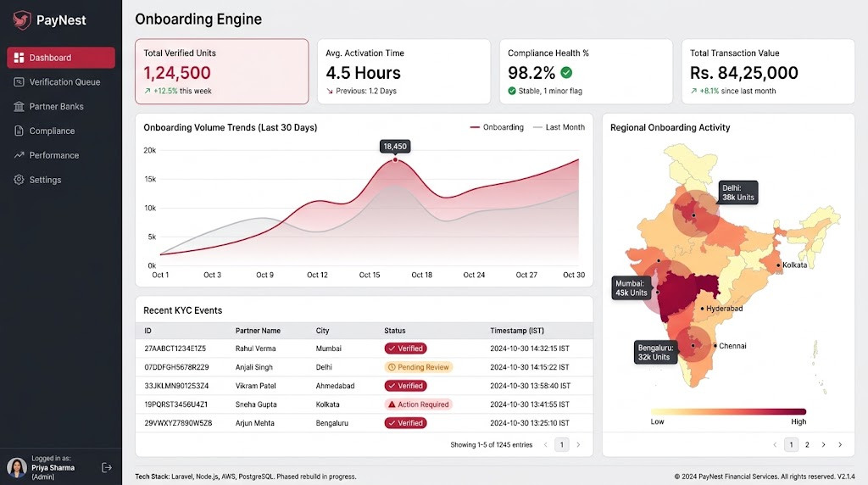Click the Compliance document icon
The width and height of the screenshot is (868, 485).
click(19, 131)
